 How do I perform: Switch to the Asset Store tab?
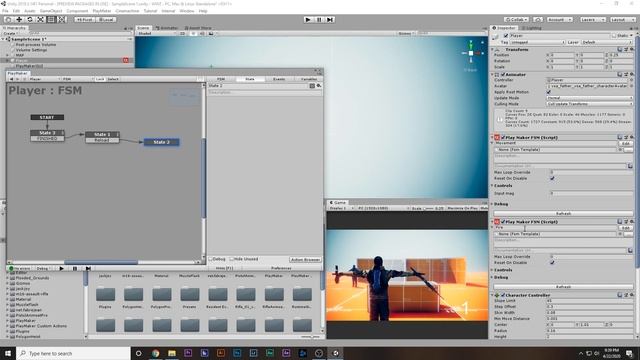coord(198,28)
